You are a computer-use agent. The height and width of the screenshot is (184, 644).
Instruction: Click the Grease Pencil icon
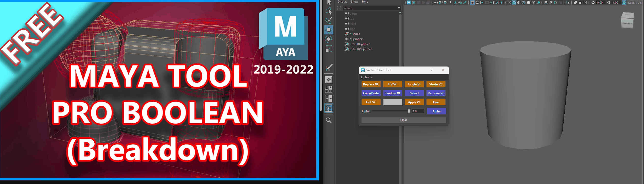click(465, 3)
